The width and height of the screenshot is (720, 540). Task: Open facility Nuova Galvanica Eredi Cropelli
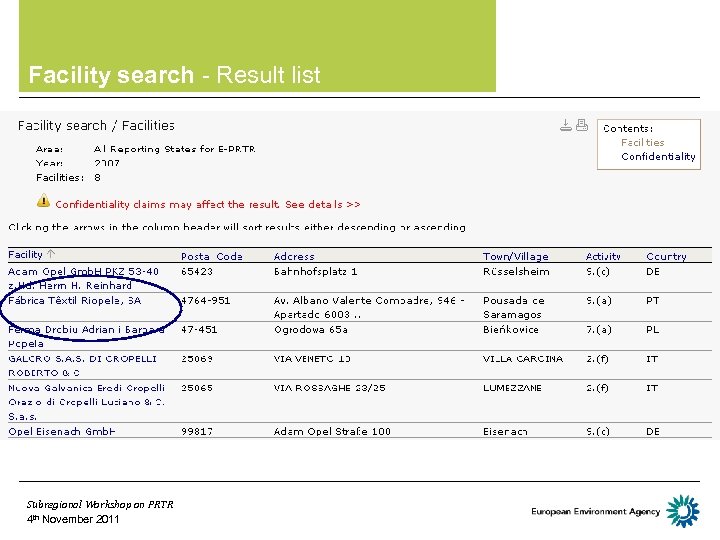87,402
